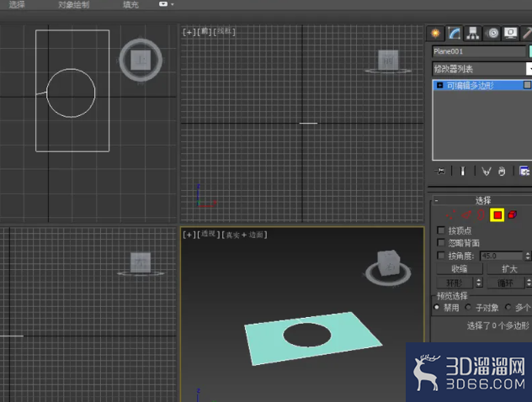Image resolution: width=532 pixels, height=402 pixels.
Task: Select 子对象 preview selection radio
Action: pyautogui.click(x=468, y=307)
